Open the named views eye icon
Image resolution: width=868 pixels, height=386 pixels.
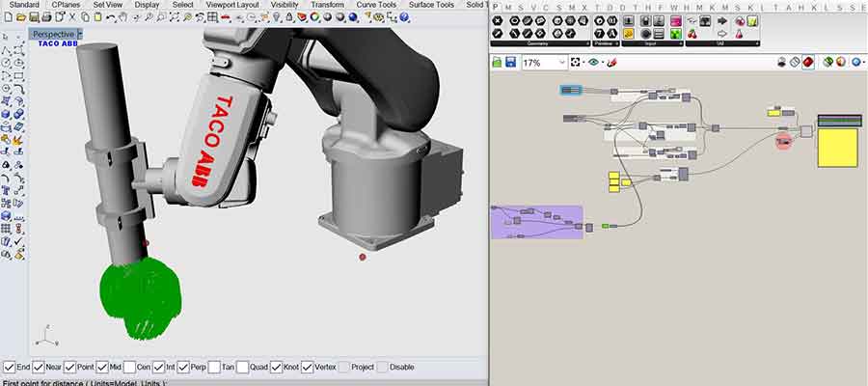point(593,62)
